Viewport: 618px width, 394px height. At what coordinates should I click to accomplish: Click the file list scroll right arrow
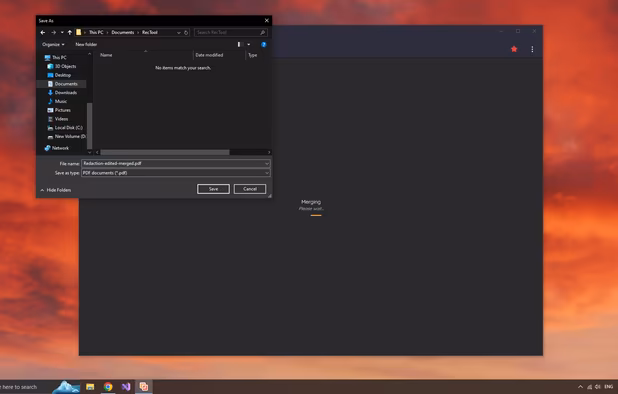pyautogui.click(x=269, y=152)
